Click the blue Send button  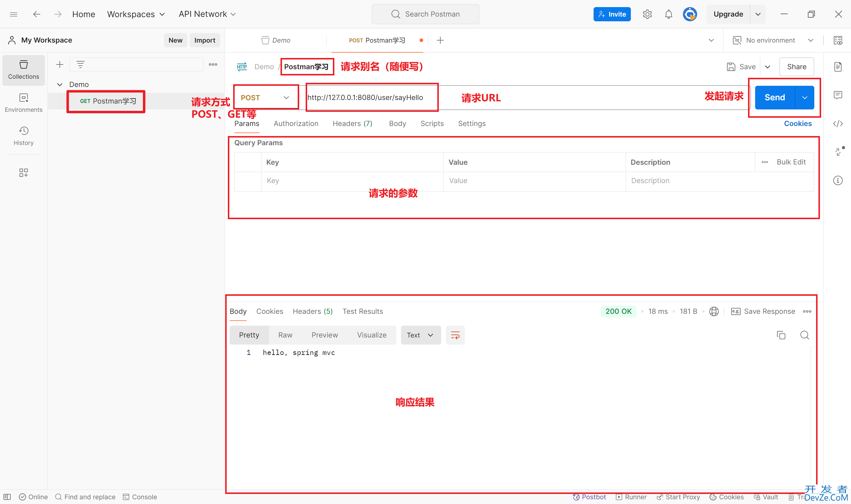pos(775,98)
